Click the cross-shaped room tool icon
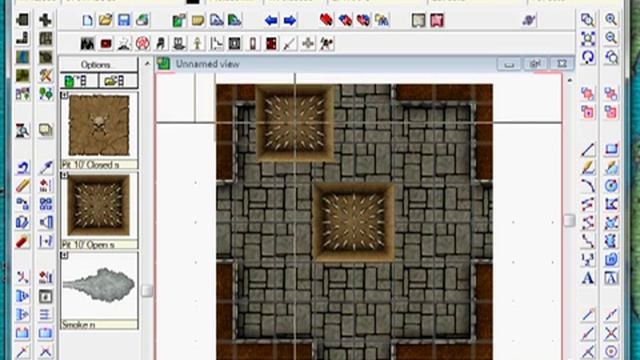Viewport: 640px width, 360px height. [46, 20]
